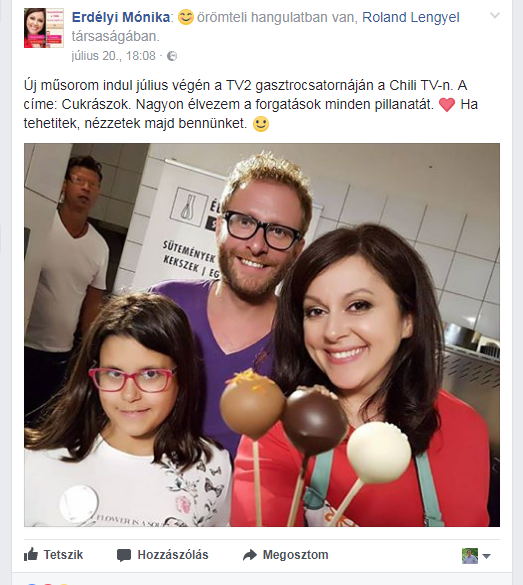Image resolution: width=523 pixels, height=585 pixels.
Task: Click the yellow smiley emoji ending the post
Action: click(x=261, y=124)
